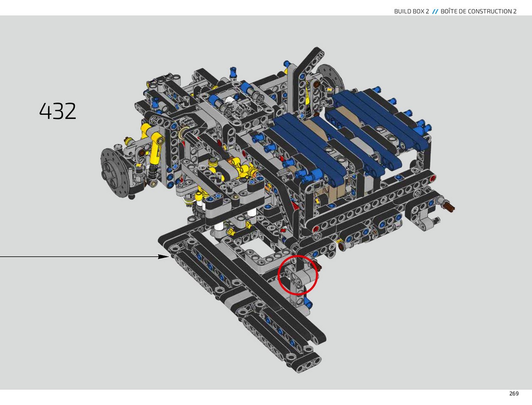Click the step number 432
Viewport: 532px width, 405px height.
pyautogui.click(x=58, y=111)
